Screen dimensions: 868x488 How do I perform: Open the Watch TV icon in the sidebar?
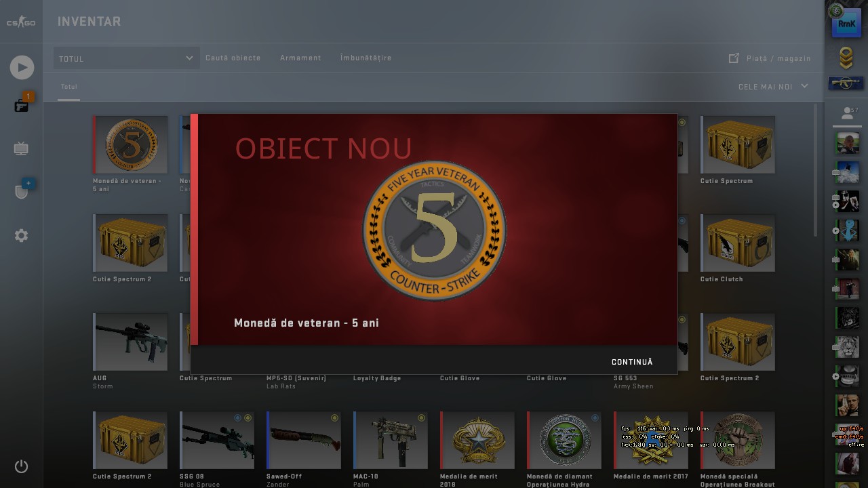(x=21, y=148)
